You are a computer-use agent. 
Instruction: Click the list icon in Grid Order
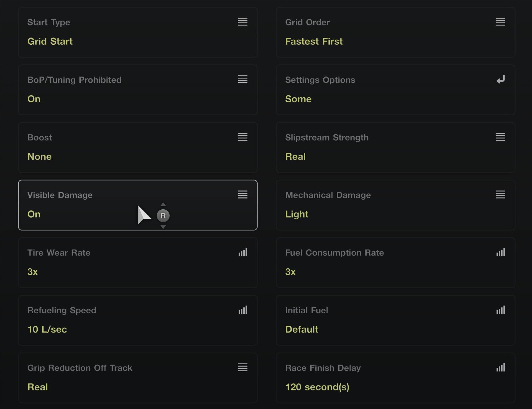click(x=500, y=22)
